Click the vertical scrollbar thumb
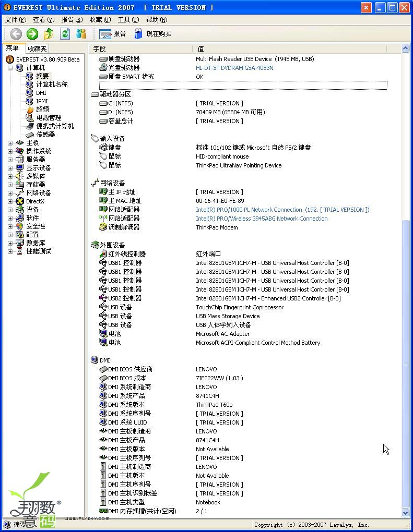The width and height of the screenshot is (413, 532). [x=405, y=364]
